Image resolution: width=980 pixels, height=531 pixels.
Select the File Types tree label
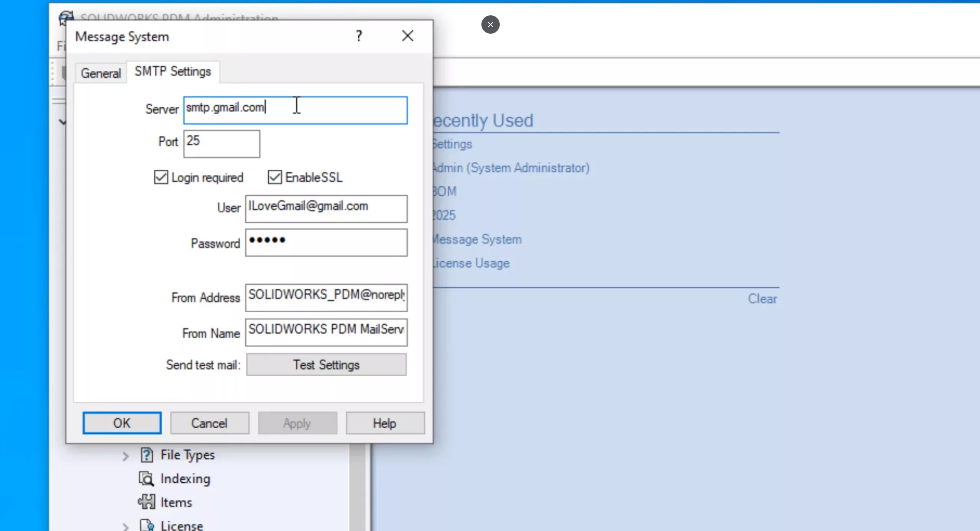tap(188, 455)
